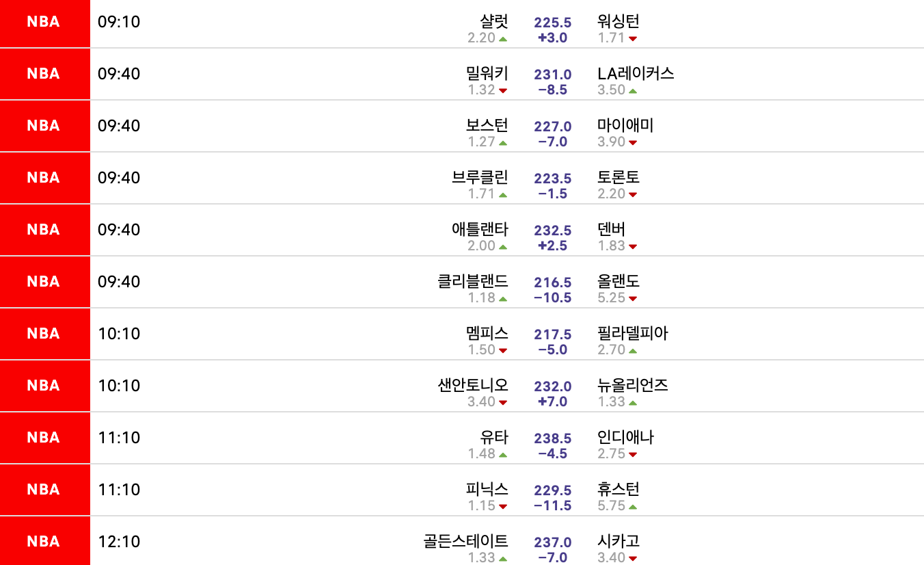Click green up arrow beside 샬럿 odds 2.20

(x=504, y=39)
